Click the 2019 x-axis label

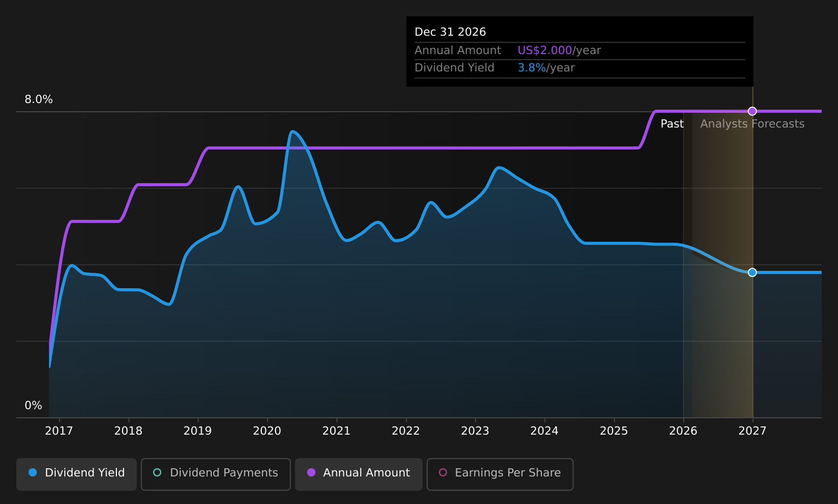(x=198, y=431)
